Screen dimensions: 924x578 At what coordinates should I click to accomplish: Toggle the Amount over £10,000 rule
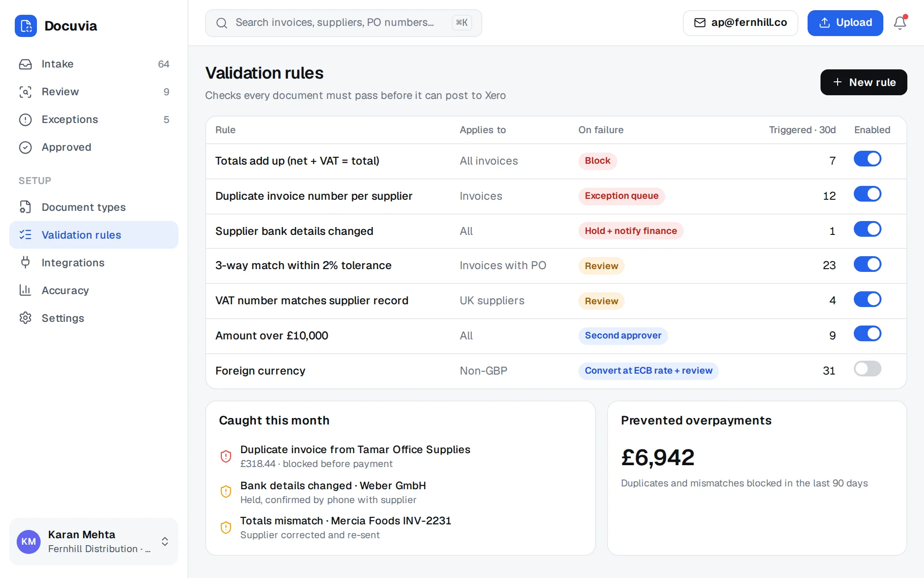coord(867,334)
